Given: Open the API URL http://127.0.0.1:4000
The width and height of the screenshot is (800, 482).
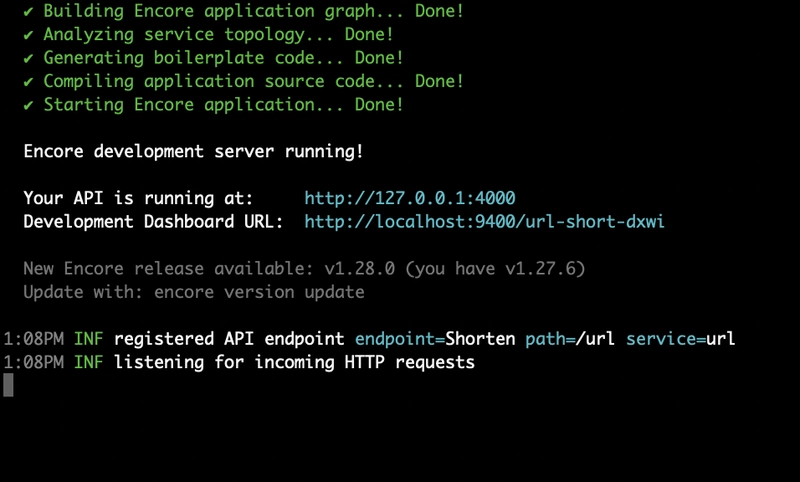Looking at the screenshot, I should coord(409,198).
